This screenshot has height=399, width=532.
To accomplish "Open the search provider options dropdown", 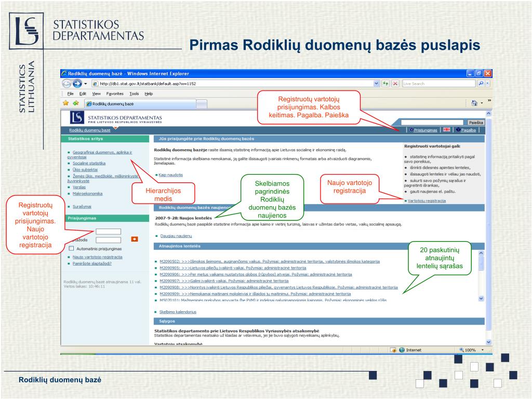I will [487, 84].
